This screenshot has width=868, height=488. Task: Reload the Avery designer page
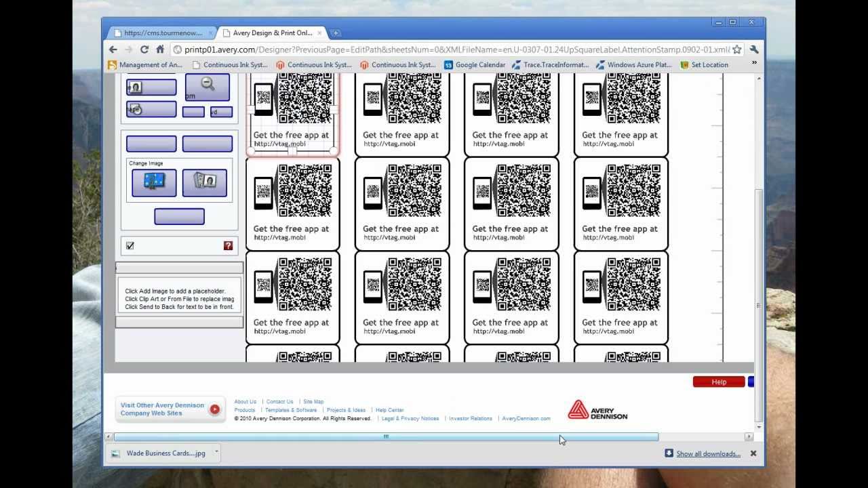click(x=144, y=49)
